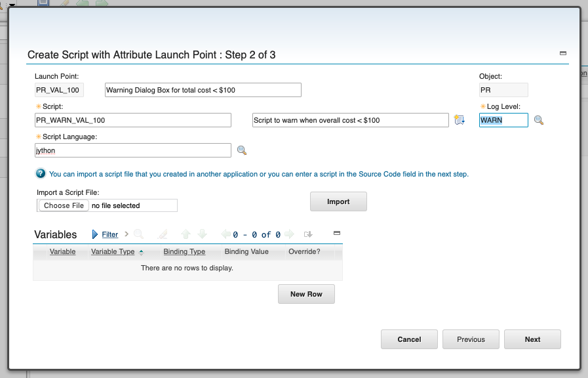Open Log Level lookup magnifier icon
The image size is (588, 378).
coord(538,120)
